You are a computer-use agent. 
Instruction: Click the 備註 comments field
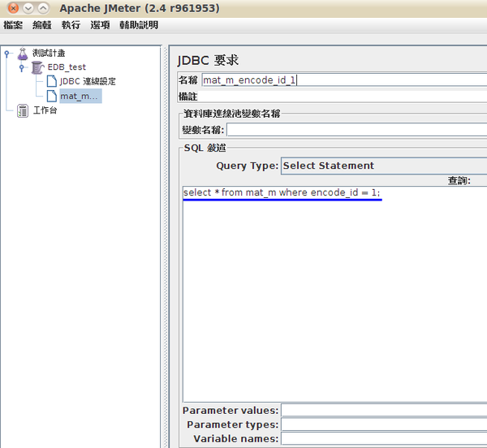click(344, 97)
